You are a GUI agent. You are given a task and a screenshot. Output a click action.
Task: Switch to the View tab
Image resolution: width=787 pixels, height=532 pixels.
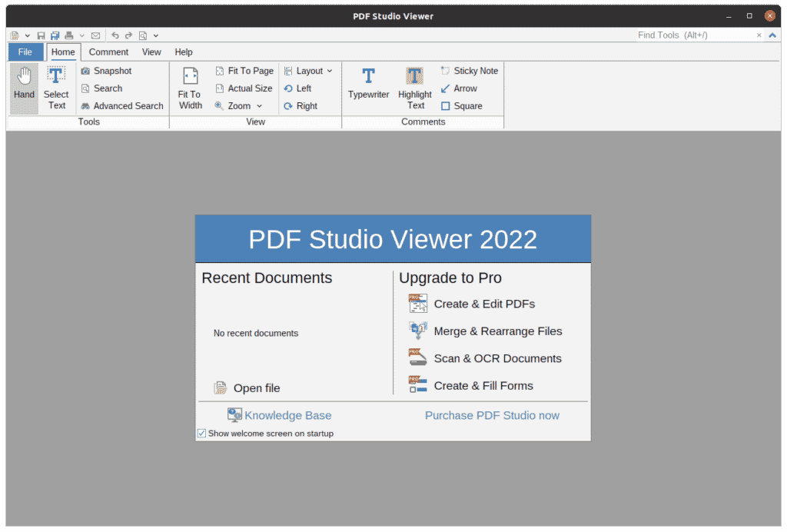point(151,52)
